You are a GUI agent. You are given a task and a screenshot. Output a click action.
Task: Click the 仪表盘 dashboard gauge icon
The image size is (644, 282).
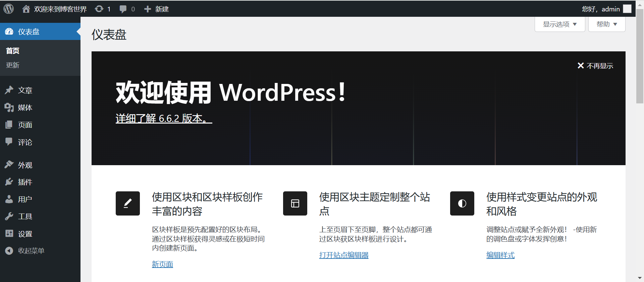[x=9, y=32]
